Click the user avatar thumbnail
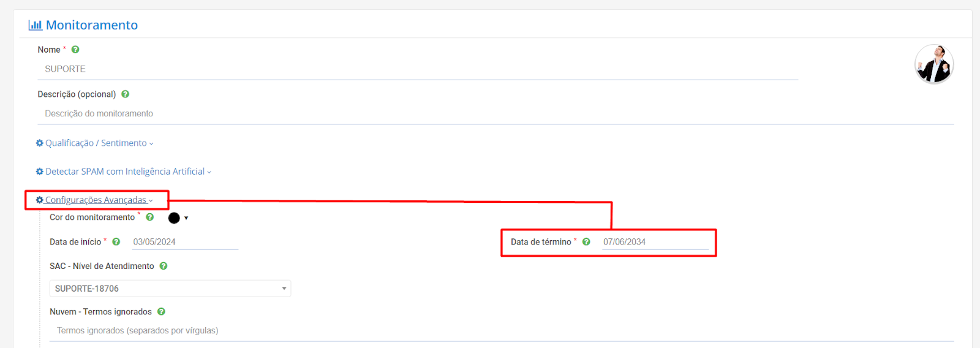Screen dimensions: 980x348 [x=934, y=64]
